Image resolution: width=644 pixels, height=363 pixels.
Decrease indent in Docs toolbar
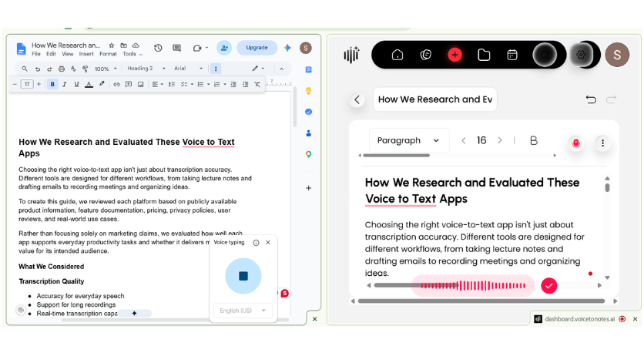[x=233, y=84]
